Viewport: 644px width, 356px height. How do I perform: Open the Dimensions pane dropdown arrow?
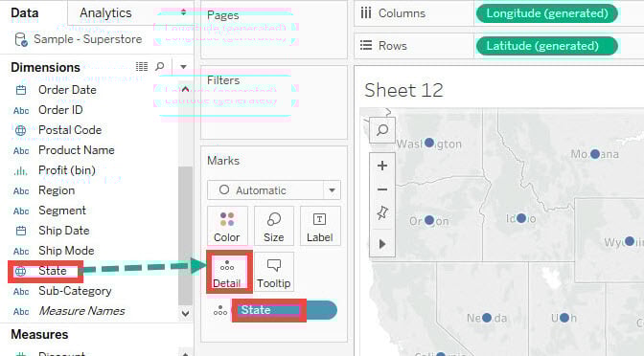(x=184, y=67)
